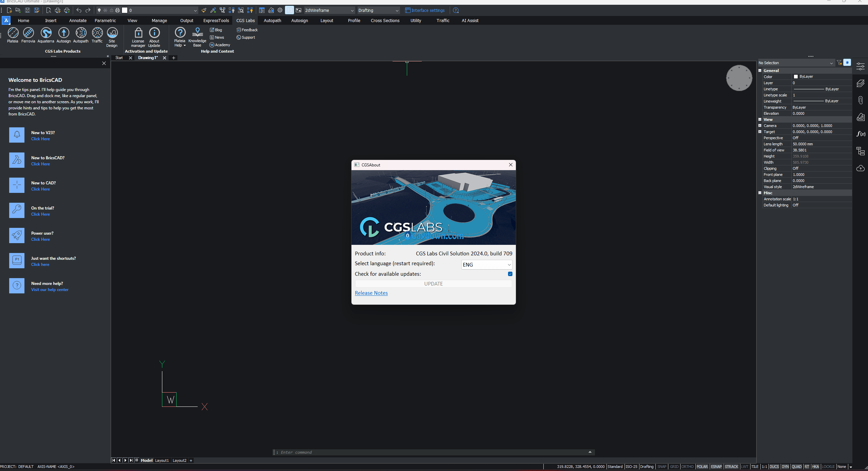Toggle the check for available updates checkbox

pyautogui.click(x=510, y=274)
